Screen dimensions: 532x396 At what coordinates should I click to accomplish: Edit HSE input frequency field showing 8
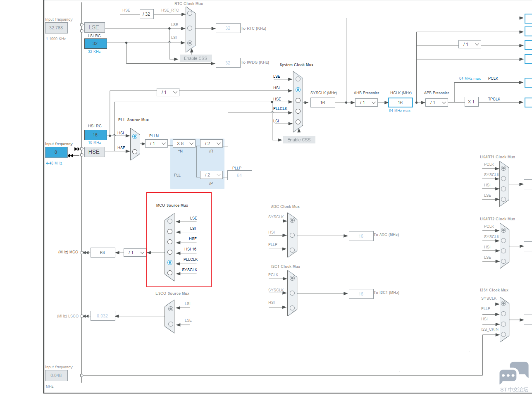[56, 152]
